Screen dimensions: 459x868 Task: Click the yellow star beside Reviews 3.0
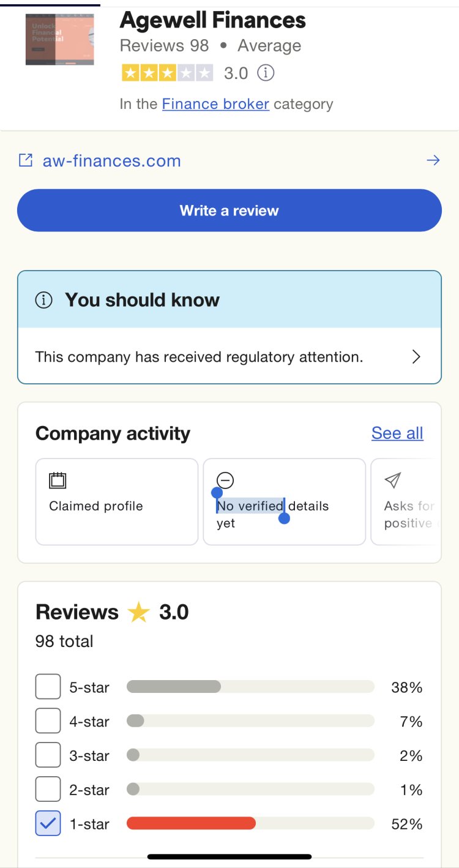click(x=139, y=612)
